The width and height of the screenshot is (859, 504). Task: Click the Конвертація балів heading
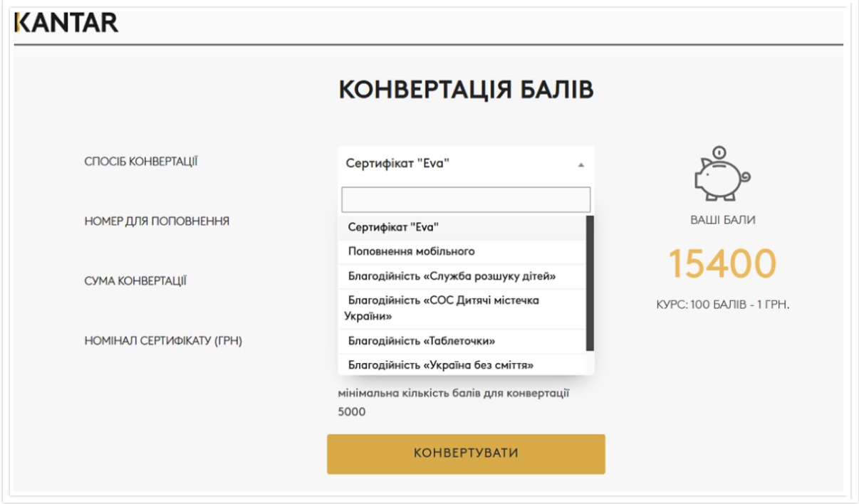466,90
